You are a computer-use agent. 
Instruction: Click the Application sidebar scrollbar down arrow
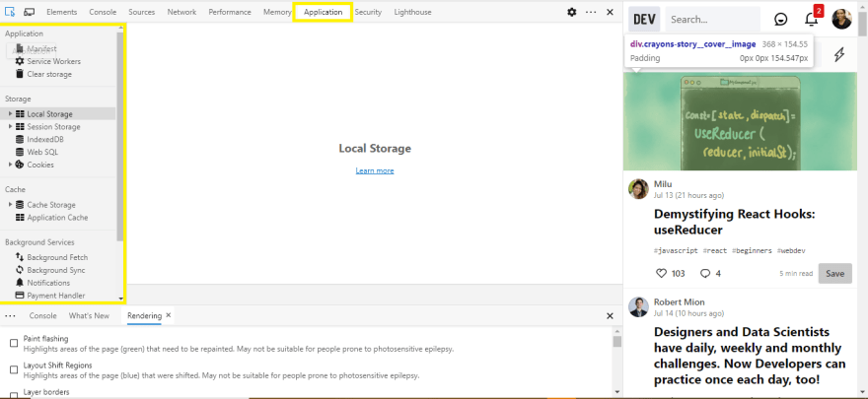(x=120, y=299)
